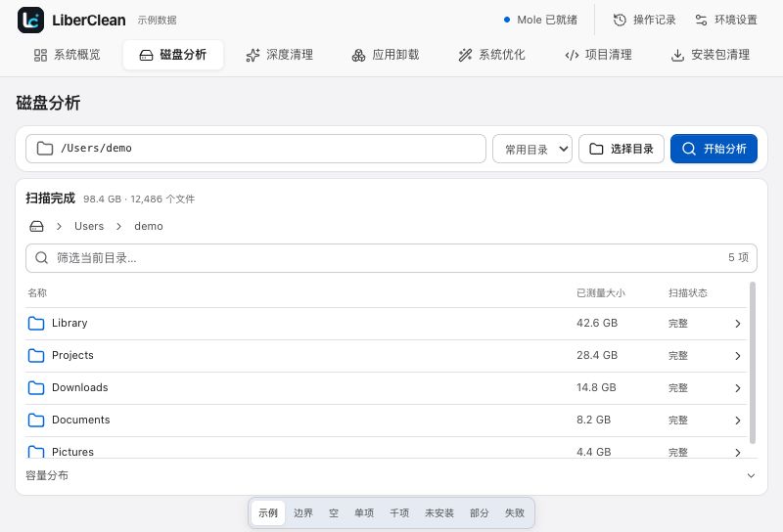Select the 千项 state option
Viewport: 783px width, 532px height.
click(x=399, y=512)
